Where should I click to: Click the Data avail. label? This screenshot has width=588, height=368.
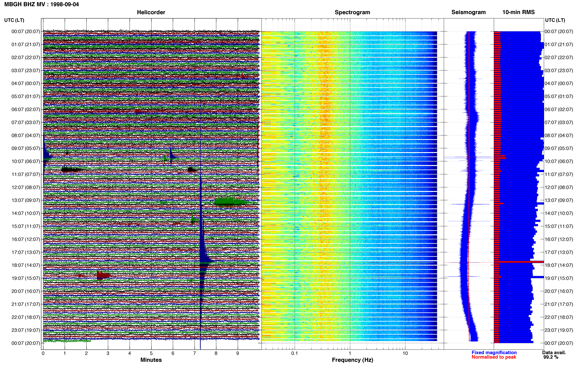coord(554,352)
